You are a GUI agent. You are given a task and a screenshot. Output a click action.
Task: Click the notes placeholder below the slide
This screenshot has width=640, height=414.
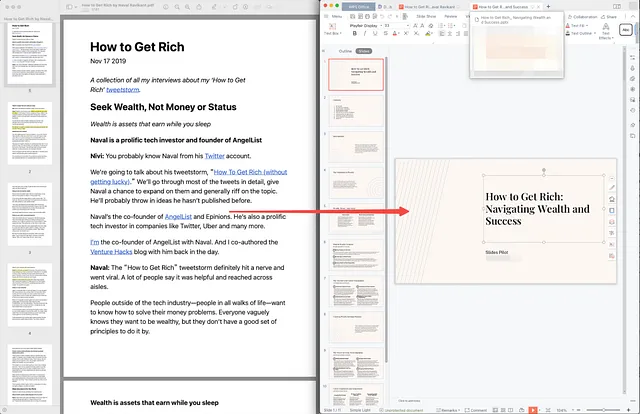(x=409, y=401)
